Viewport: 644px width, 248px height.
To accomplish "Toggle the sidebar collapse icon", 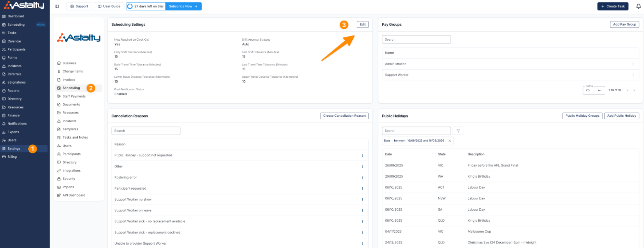I will 57,6.
